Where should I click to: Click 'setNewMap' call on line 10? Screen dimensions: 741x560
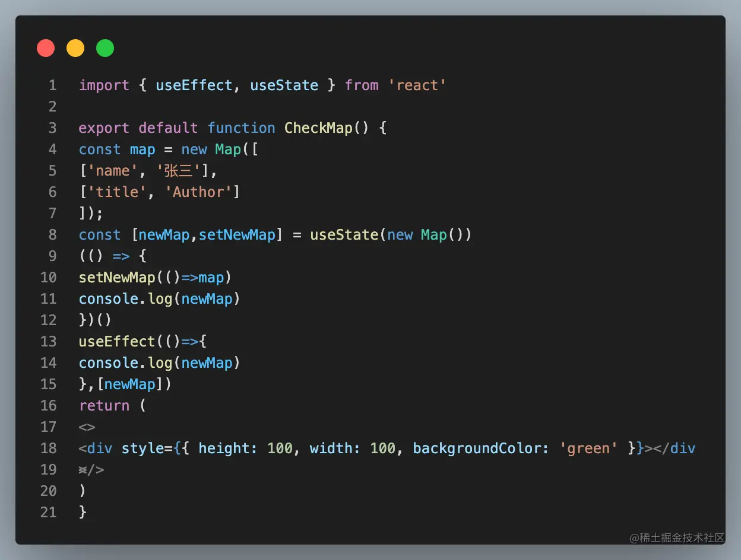pyautogui.click(x=117, y=278)
